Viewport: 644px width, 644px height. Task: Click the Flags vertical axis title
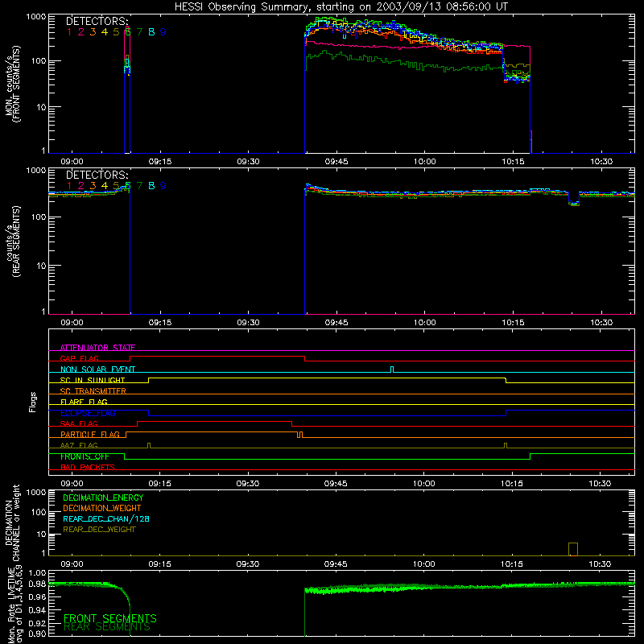pos(33,402)
